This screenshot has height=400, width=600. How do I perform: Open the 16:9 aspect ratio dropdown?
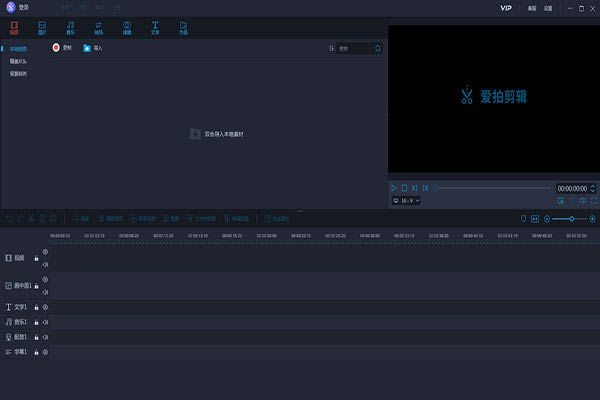(405, 200)
